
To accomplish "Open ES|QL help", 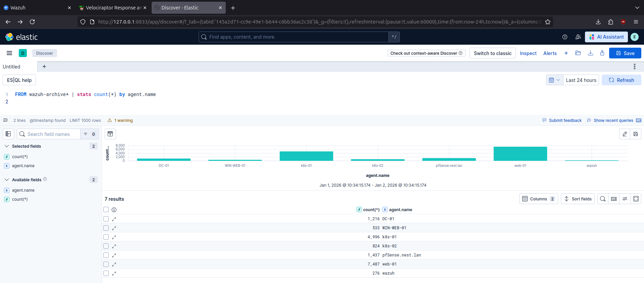I will (19, 80).
